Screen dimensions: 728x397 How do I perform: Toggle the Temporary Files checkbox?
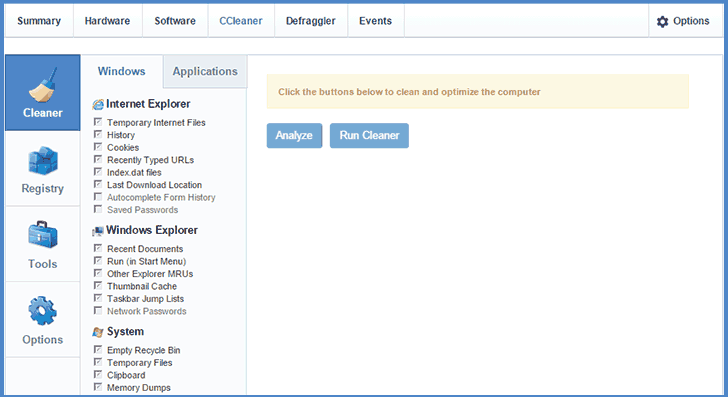[98, 362]
